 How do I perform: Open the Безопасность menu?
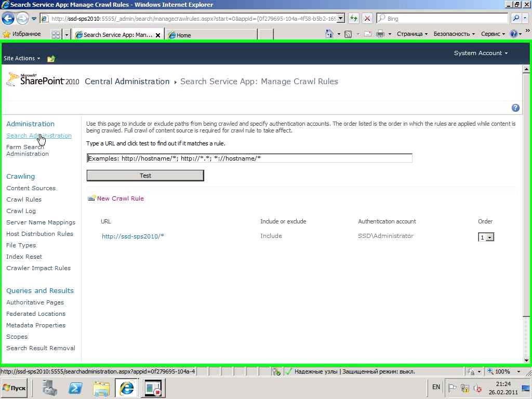pos(454,34)
